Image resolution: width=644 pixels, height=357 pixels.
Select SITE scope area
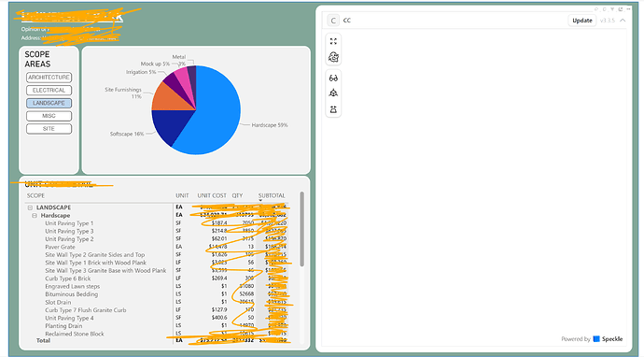click(x=49, y=129)
